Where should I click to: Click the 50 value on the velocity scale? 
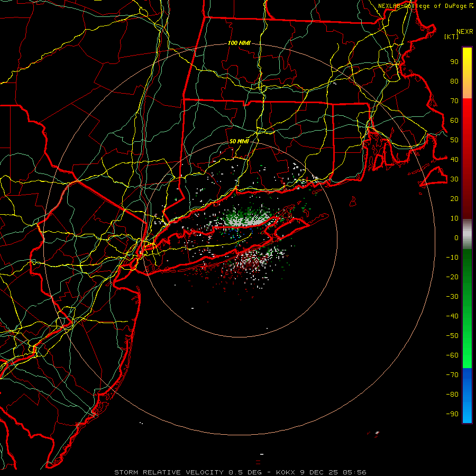coord(454,140)
